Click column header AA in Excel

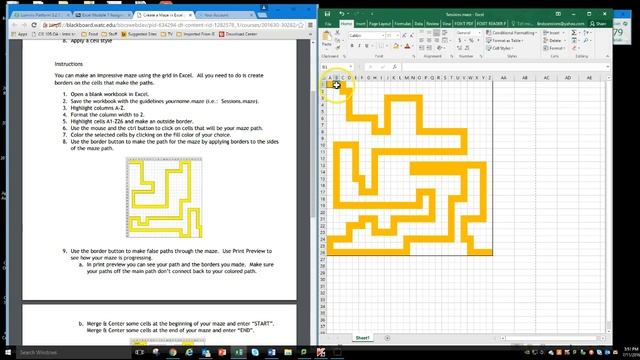[x=503, y=78]
